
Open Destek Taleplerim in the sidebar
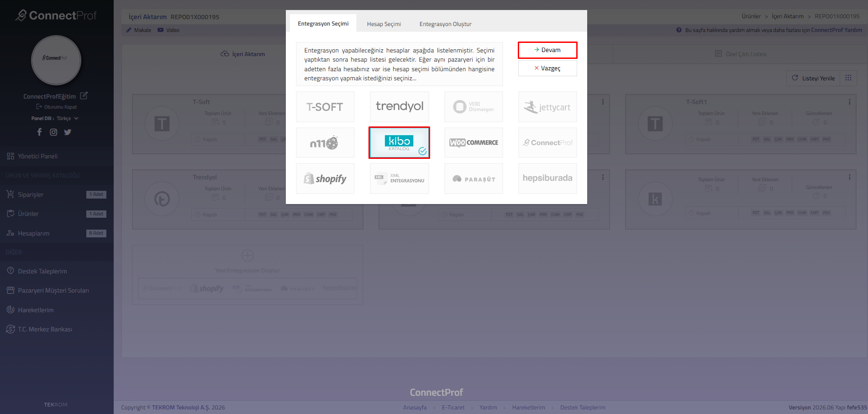click(x=57, y=271)
